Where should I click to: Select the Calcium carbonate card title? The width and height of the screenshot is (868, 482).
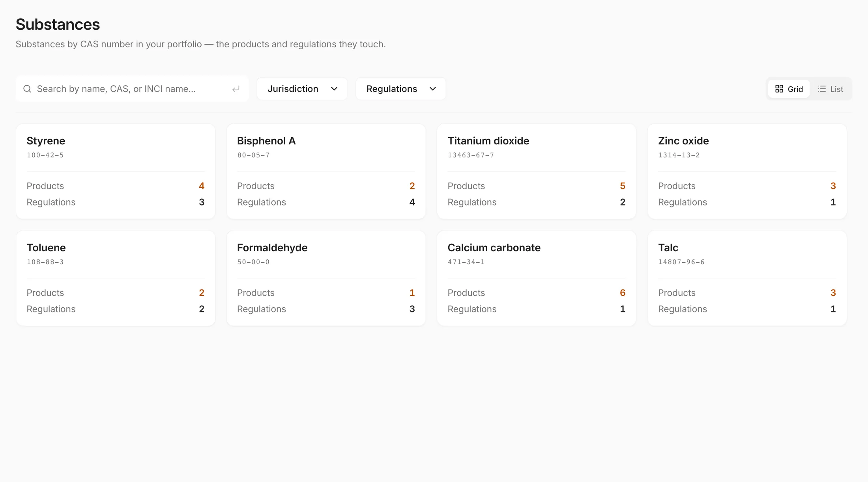point(494,248)
